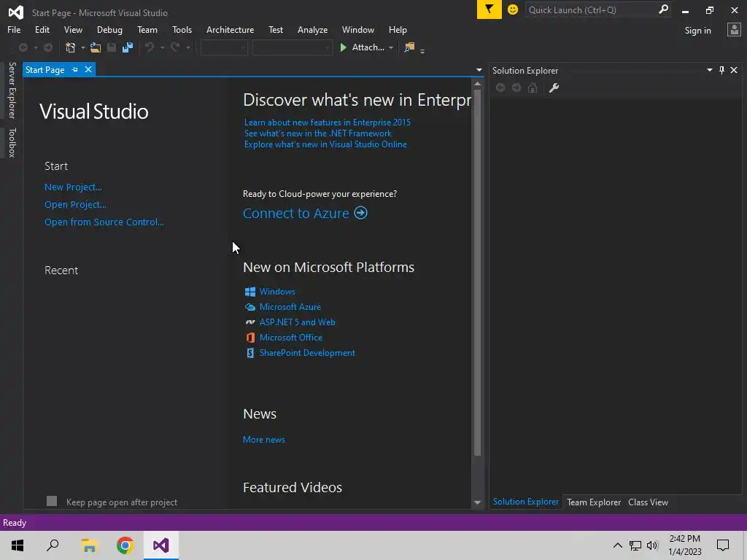Open the notifications flag icon
This screenshot has height=560, width=747.
coord(489,9)
